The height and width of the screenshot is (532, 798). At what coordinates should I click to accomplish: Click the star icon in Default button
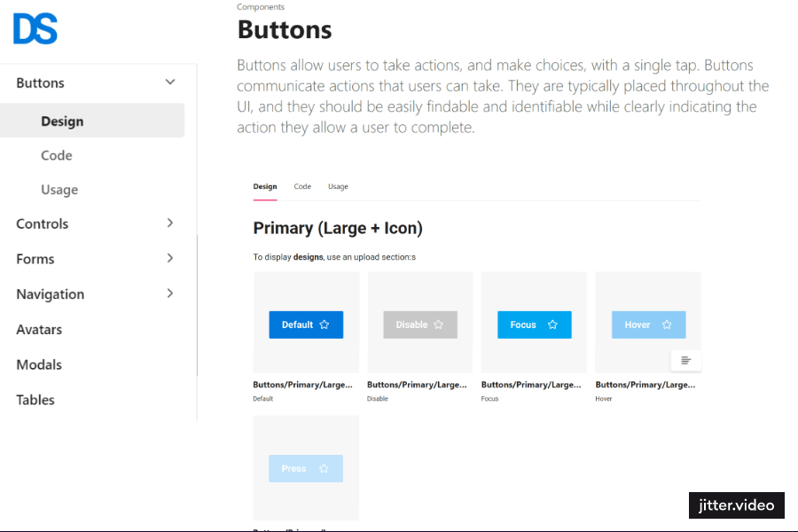[x=325, y=325]
